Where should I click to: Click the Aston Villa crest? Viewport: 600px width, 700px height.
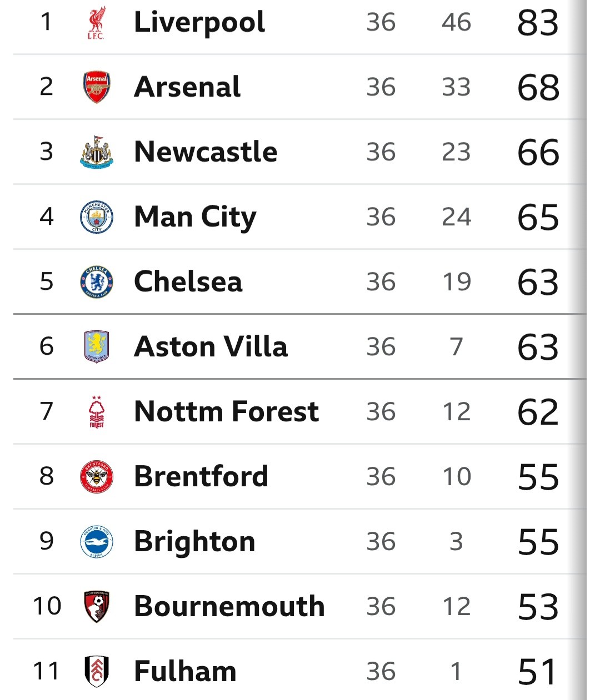pos(97,347)
